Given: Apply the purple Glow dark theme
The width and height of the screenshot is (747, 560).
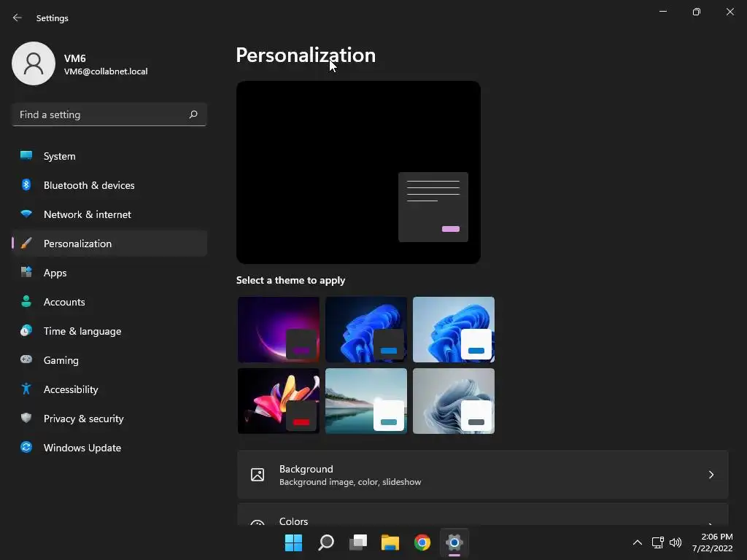Looking at the screenshot, I should (x=279, y=330).
